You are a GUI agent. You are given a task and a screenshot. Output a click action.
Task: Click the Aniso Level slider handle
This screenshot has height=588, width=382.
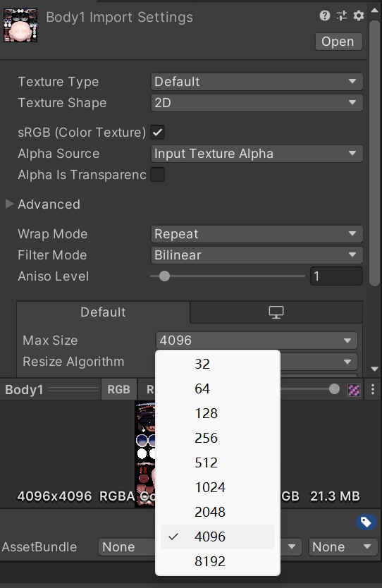(164, 276)
